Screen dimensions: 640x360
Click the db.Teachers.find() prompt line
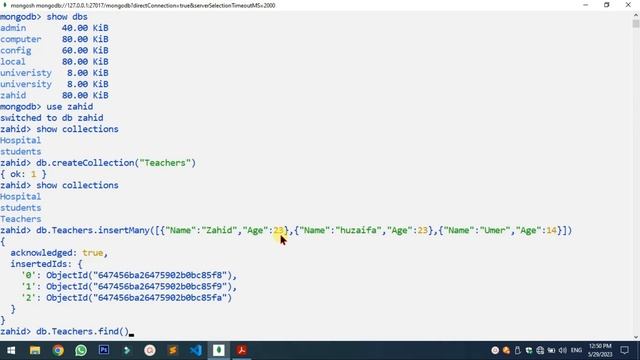[x=65, y=331]
